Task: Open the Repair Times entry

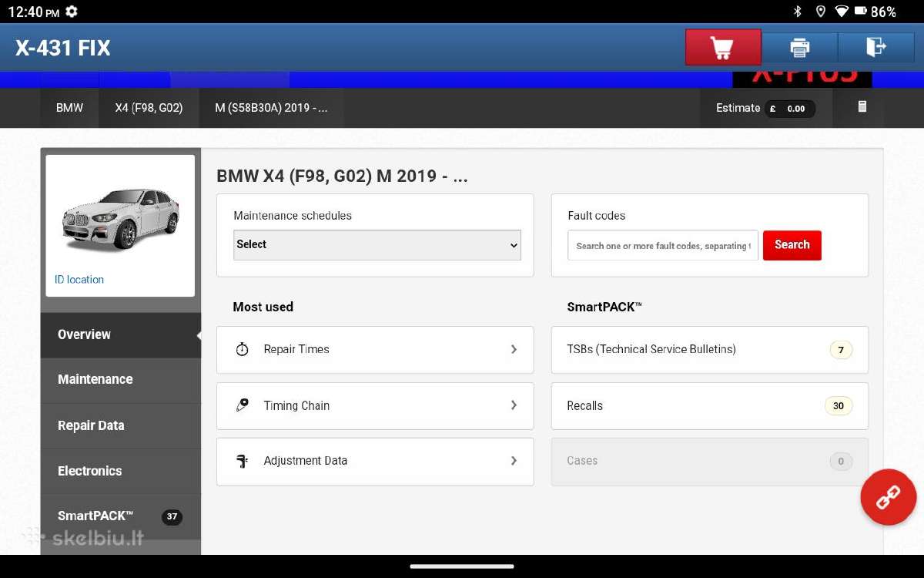Action: [x=375, y=350]
